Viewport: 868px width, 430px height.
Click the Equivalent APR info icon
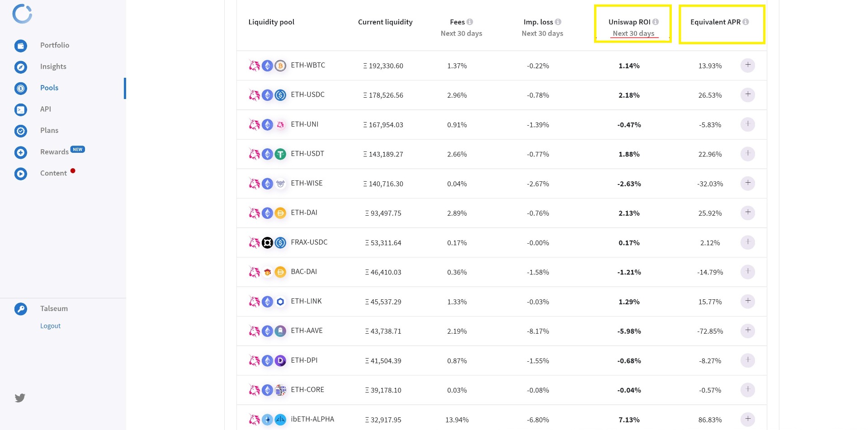click(745, 22)
